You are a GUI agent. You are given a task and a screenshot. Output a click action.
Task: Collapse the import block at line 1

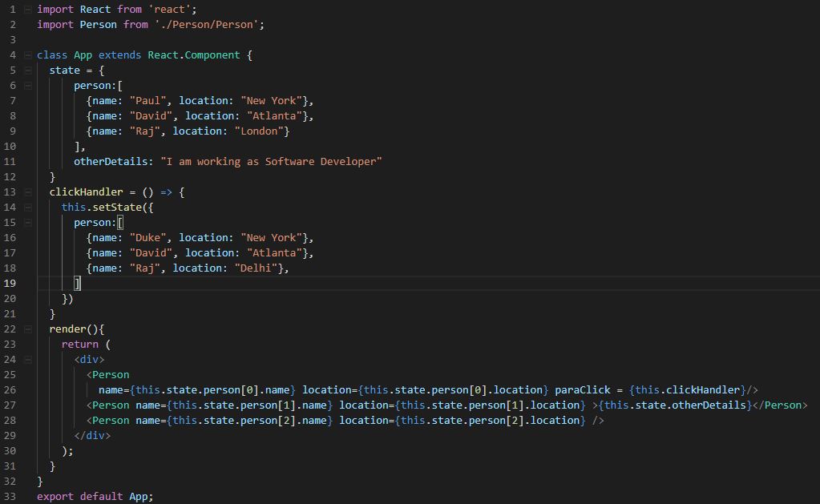tap(28, 10)
